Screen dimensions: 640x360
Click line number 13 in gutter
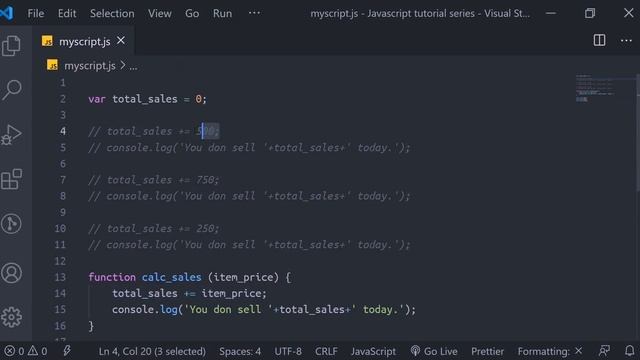click(60, 277)
